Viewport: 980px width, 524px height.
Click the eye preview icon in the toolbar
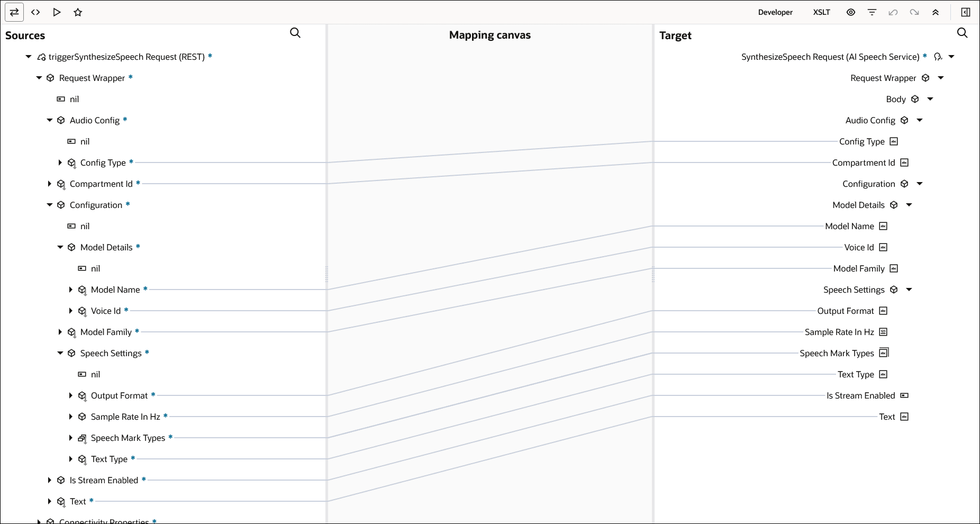pyautogui.click(x=851, y=12)
